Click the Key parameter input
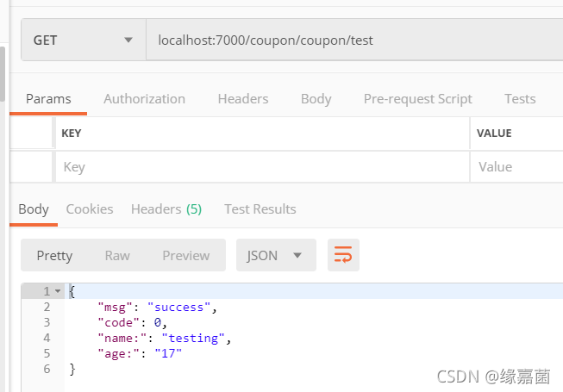The width and height of the screenshot is (563, 392). tap(262, 167)
